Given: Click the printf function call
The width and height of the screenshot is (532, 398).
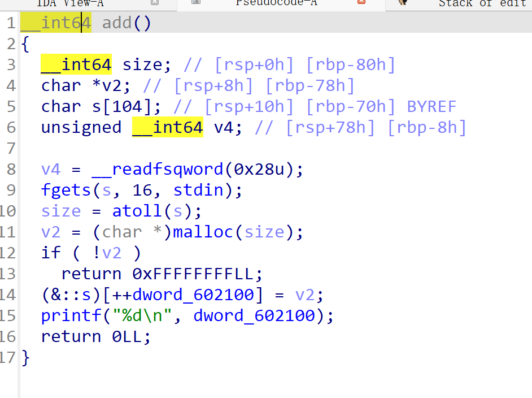Looking at the screenshot, I should click(x=71, y=316).
